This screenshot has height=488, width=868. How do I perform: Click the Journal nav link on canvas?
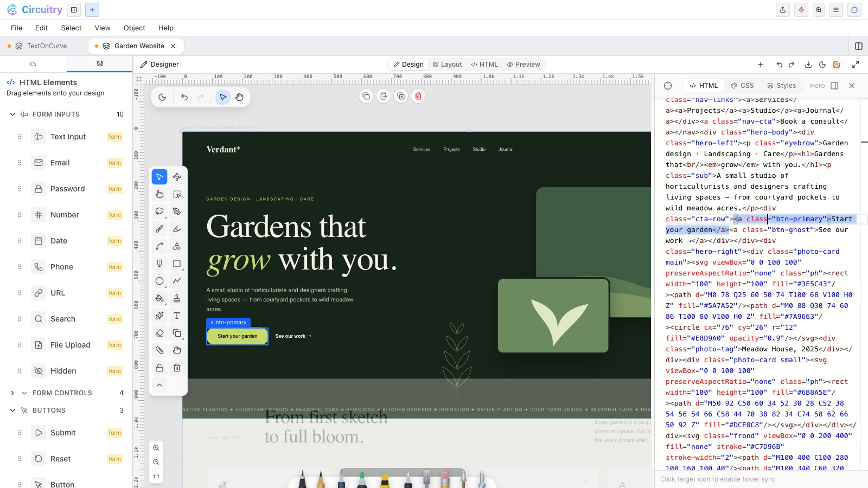[506, 149]
